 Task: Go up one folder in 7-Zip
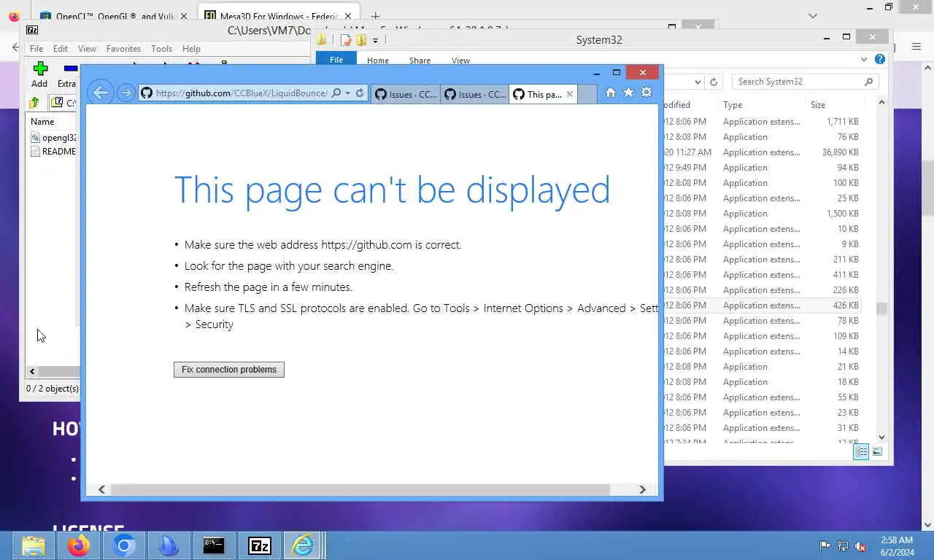click(x=34, y=103)
